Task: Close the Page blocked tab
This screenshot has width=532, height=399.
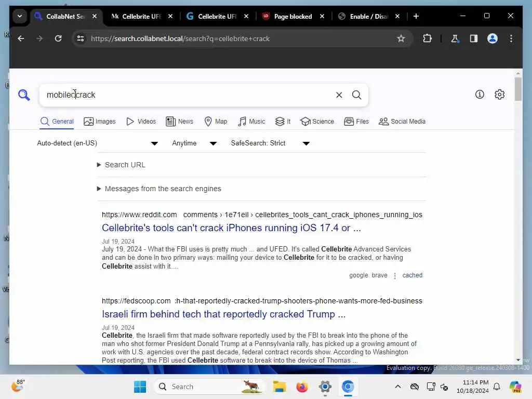Action: pyautogui.click(x=322, y=16)
